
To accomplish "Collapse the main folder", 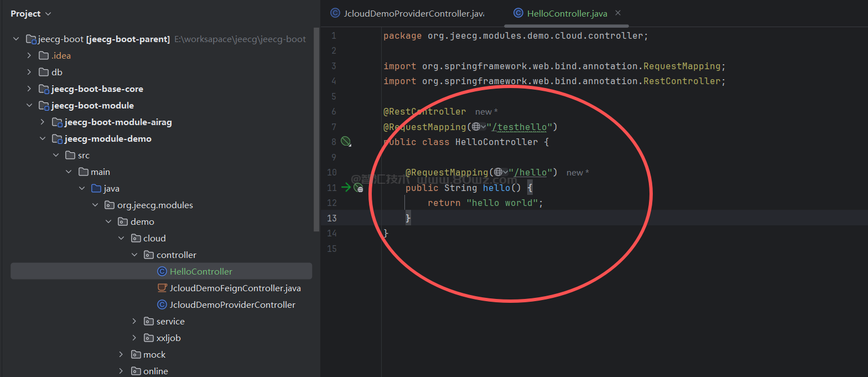I will click(x=69, y=172).
